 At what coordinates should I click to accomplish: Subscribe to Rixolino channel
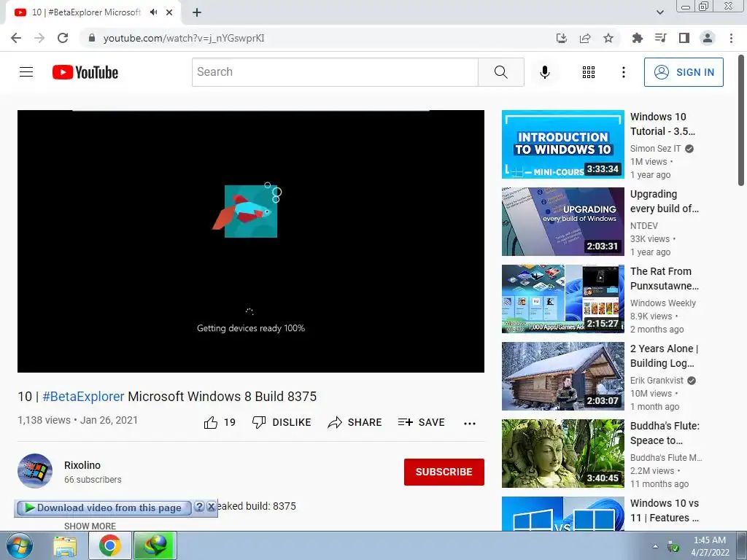pos(444,472)
